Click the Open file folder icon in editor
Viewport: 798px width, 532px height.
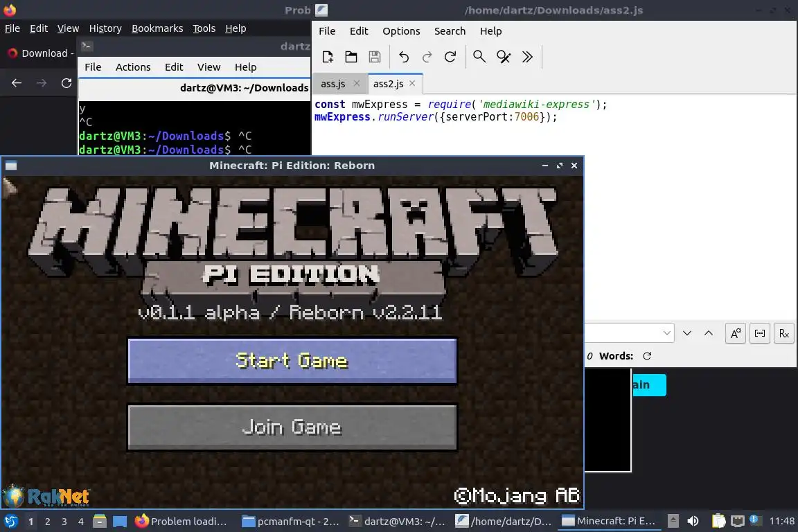(x=351, y=57)
